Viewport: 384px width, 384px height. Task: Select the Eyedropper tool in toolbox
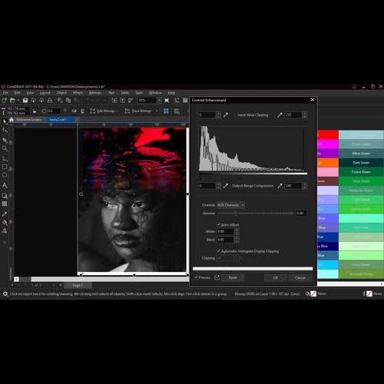pos(4,214)
